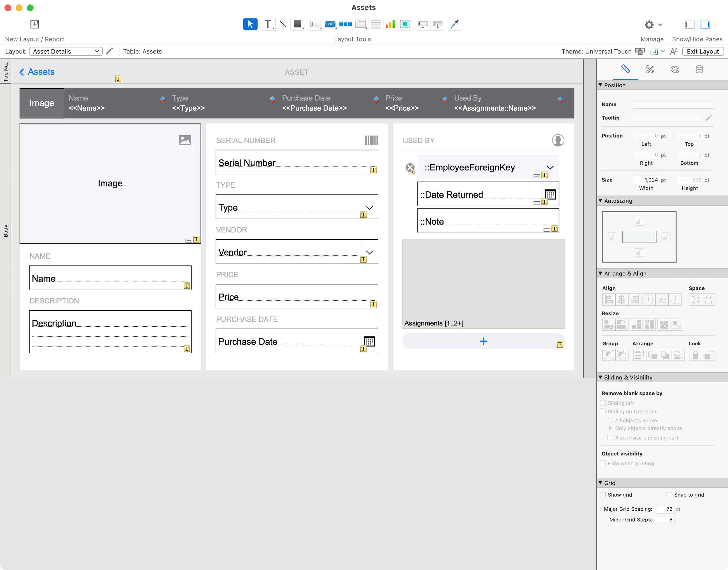Select the Text tool in Layout Tools
This screenshot has height=570, width=728.
268,24
